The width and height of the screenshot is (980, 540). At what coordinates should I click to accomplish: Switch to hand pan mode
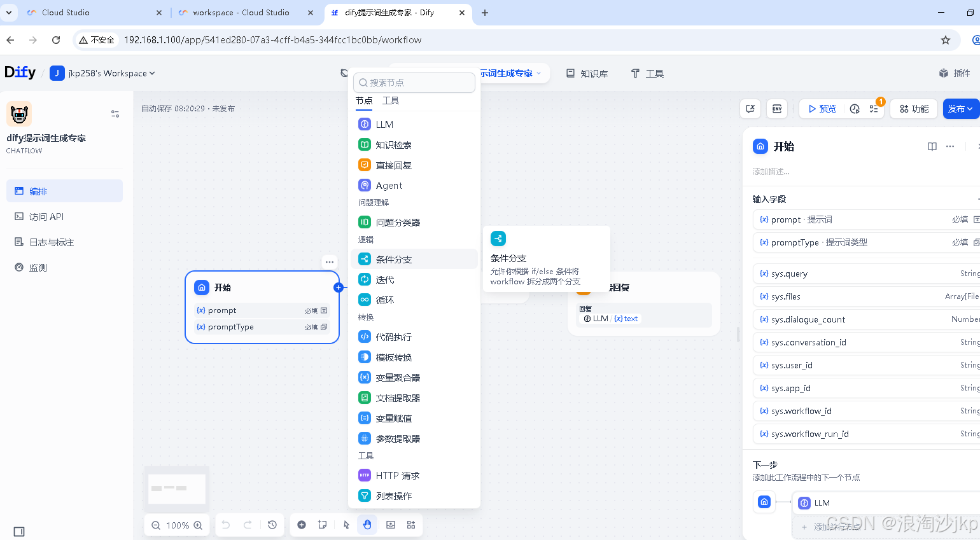pos(367,525)
